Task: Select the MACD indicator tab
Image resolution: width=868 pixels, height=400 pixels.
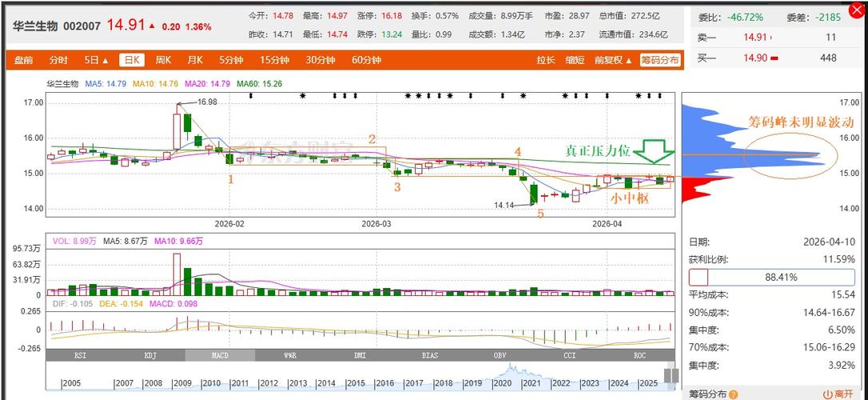Action: pos(220,355)
